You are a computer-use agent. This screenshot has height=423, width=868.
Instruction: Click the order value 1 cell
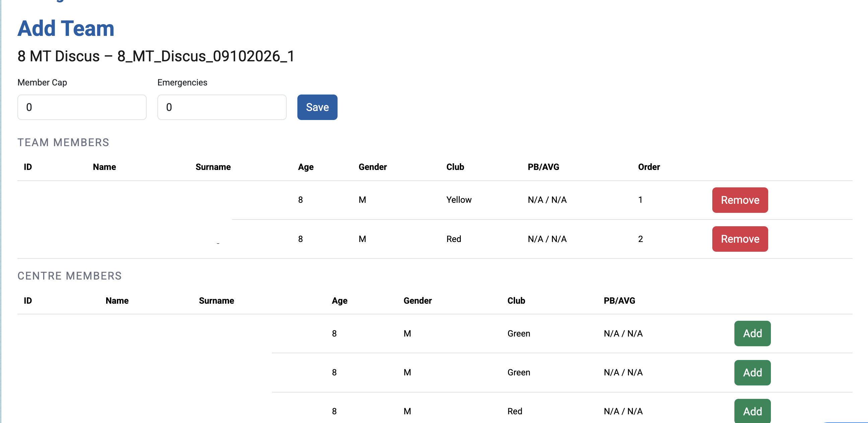coord(640,200)
